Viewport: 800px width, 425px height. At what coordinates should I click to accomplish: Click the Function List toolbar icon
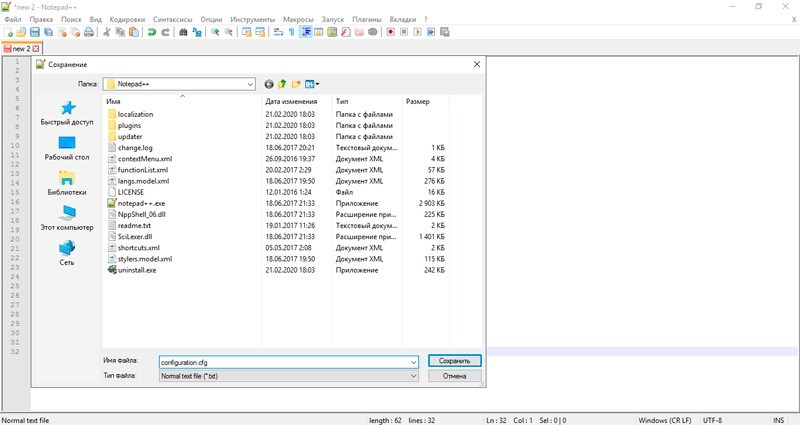point(346,32)
